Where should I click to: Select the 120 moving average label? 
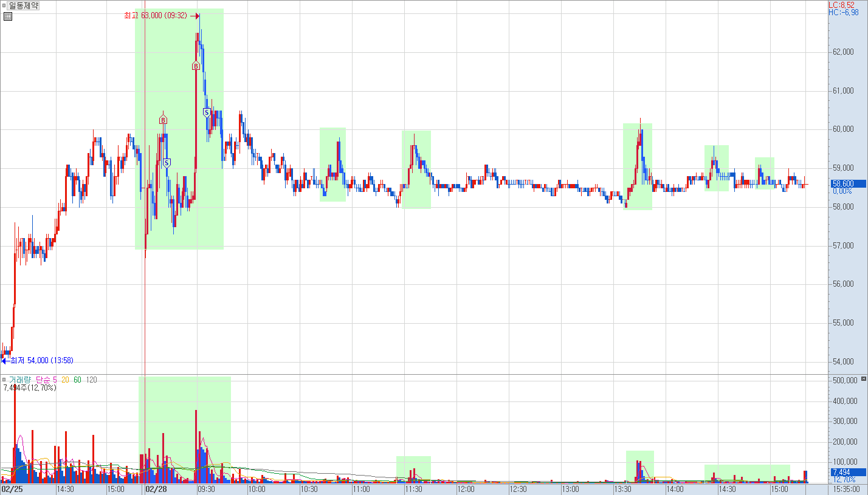tap(92, 380)
